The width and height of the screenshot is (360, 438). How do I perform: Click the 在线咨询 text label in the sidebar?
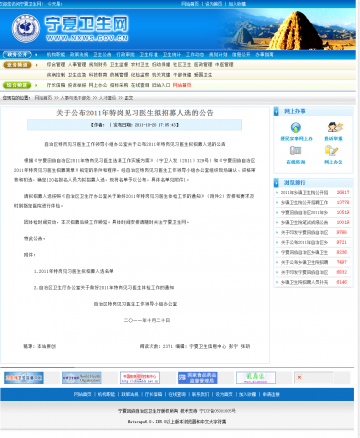(296, 162)
